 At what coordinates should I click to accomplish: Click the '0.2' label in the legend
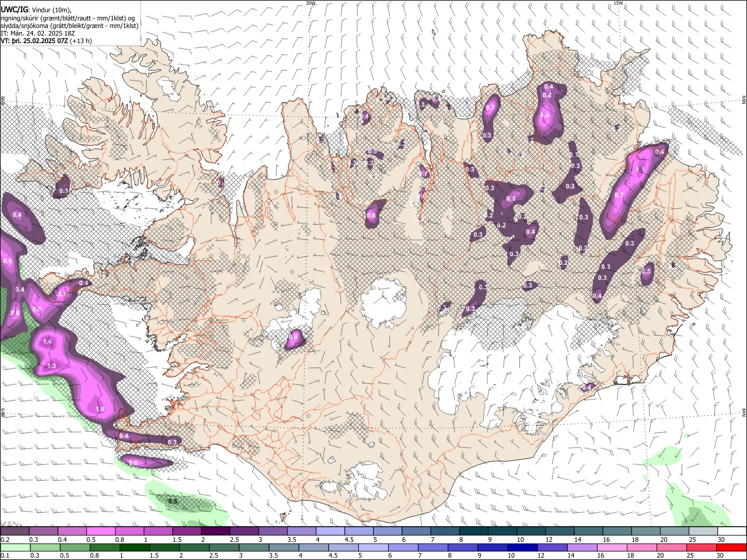pyautogui.click(x=5, y=540)
